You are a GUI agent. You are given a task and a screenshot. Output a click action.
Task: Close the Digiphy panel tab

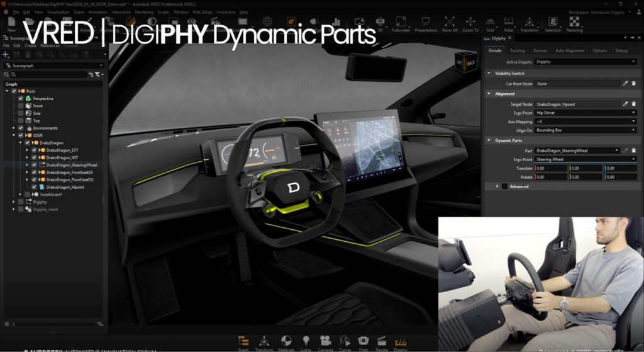point(509,38)
